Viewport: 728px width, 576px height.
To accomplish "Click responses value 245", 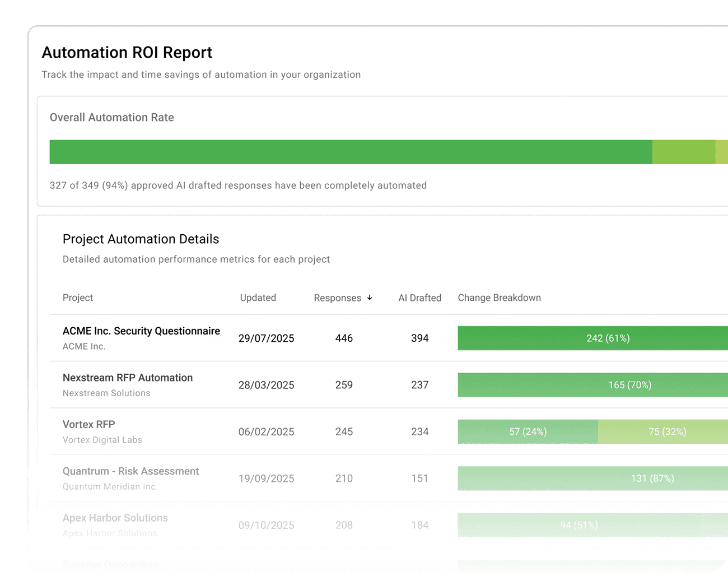I will (344, 432).
